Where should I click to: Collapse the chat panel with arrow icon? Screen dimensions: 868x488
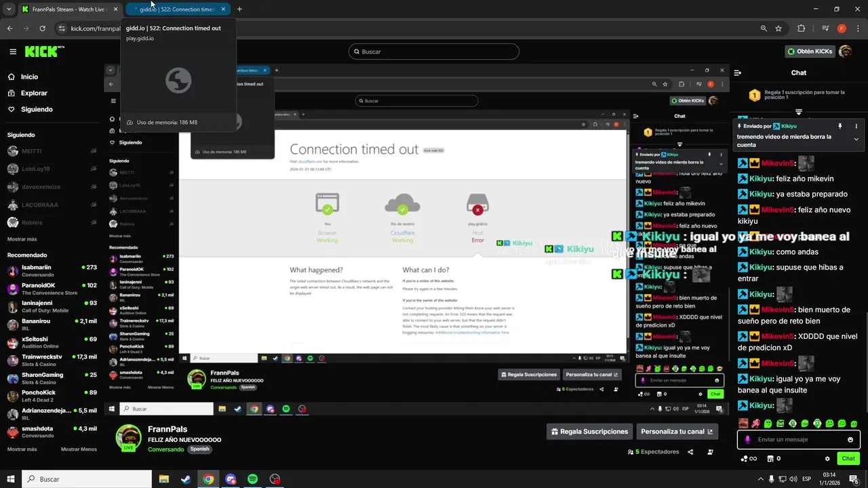[x=738, y=73]
